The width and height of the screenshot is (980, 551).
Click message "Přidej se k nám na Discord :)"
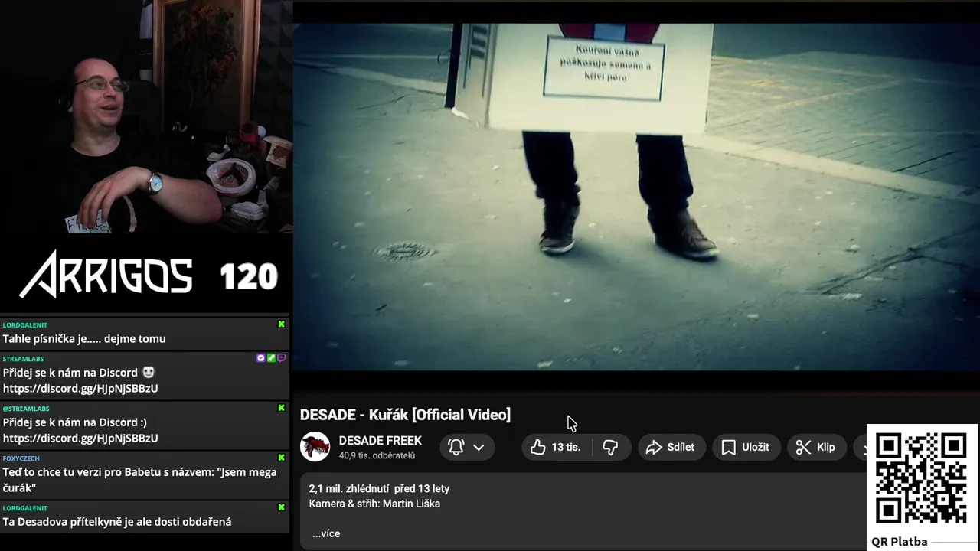[x=75, y=422]
